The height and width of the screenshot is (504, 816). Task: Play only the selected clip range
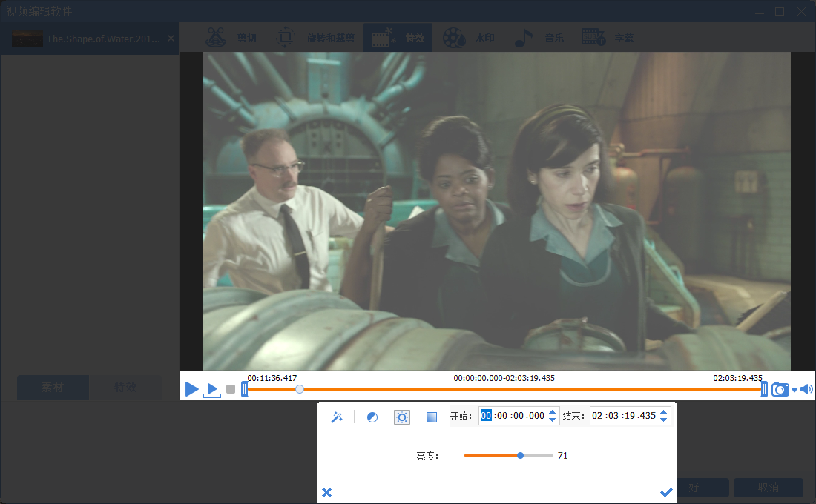pos(212,390)
